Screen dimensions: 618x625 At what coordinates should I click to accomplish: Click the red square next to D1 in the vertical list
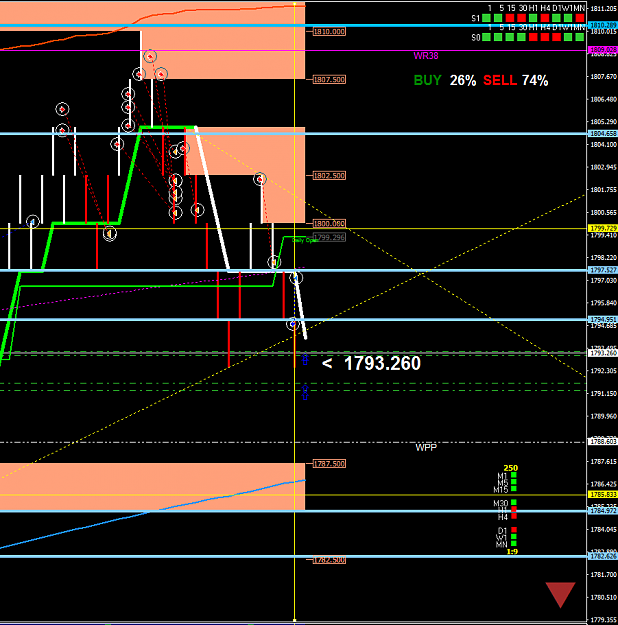514,529
